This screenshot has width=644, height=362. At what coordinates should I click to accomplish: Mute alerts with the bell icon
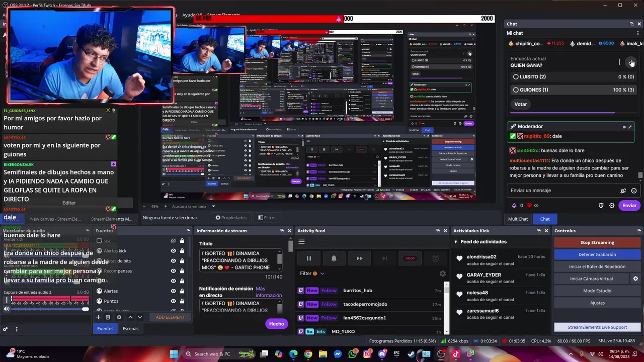click(334, 258)
